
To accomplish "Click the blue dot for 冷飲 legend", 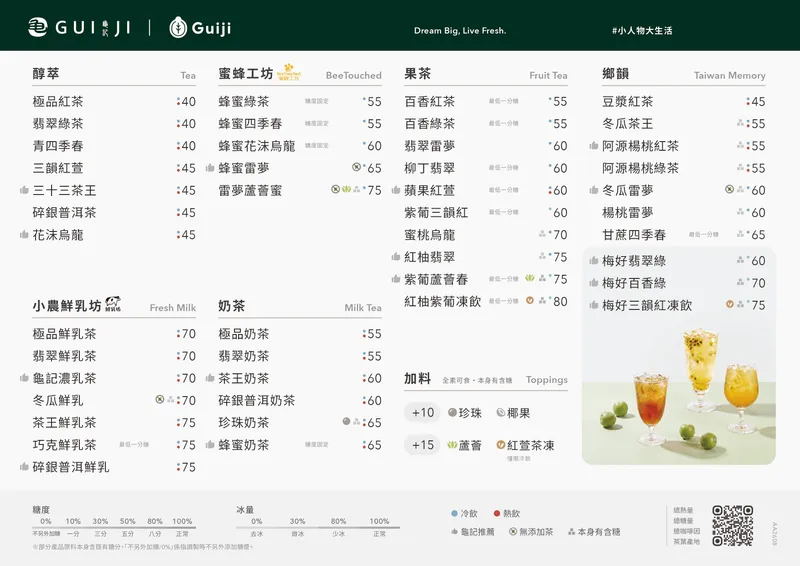I will (x=455, y=513).
